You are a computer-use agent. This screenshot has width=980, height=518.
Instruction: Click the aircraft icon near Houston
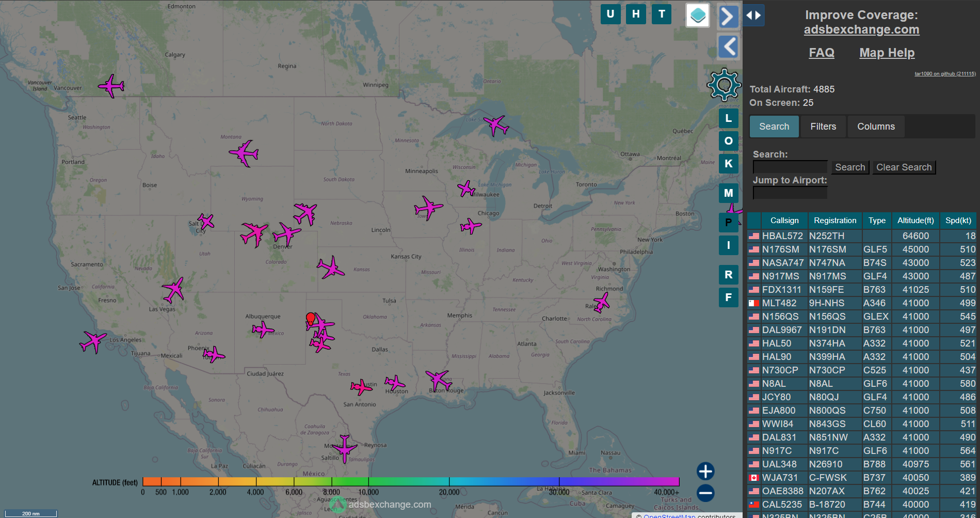pyautogui.click(x=395, y=383)
